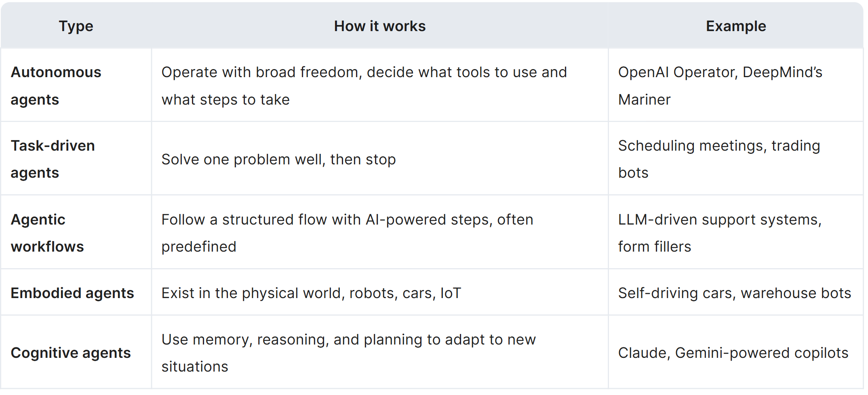Click the 'LLM-driven support systems' text
The image size is (868, 395).
(719, 220)
